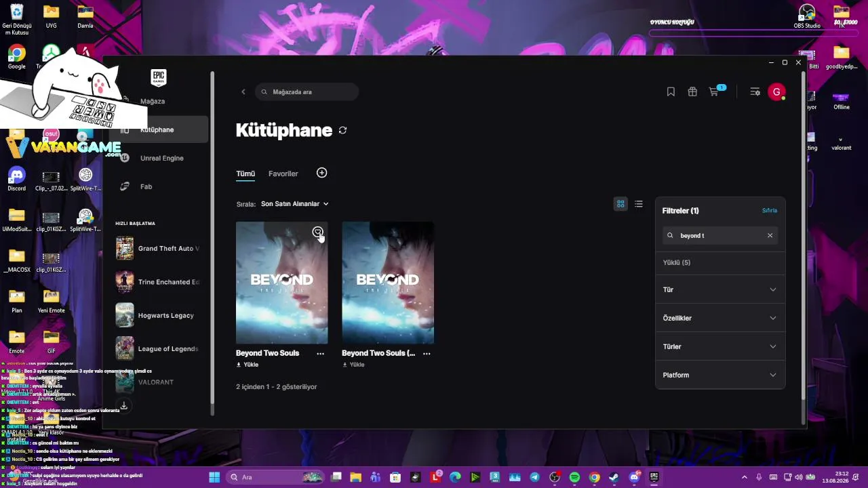
Task: Select Kütüphane in sidebar
Action: [x=159, y=129]
